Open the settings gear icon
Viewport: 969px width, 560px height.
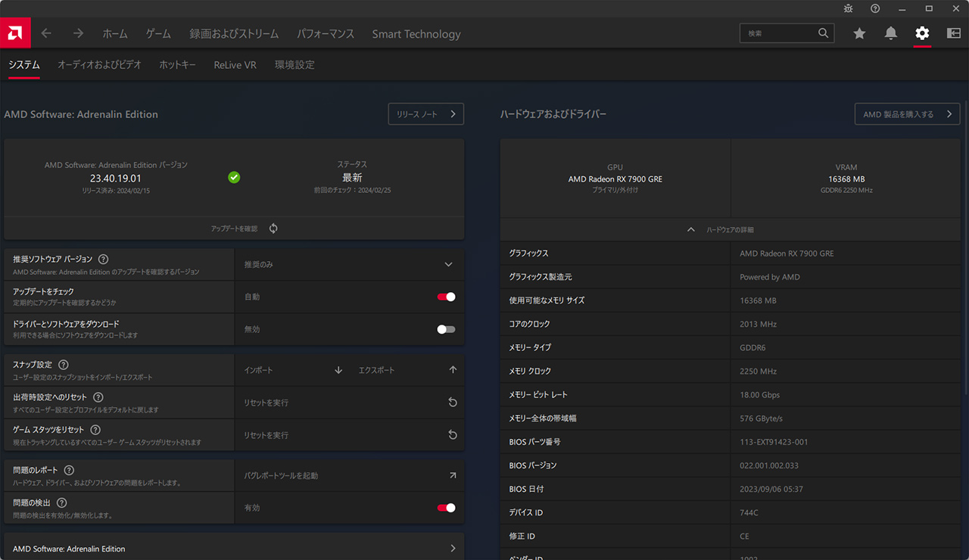[922, 33]
